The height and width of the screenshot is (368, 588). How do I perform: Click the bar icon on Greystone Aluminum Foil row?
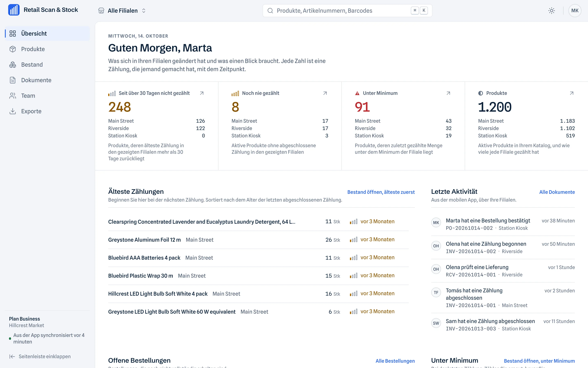(354, 240)
